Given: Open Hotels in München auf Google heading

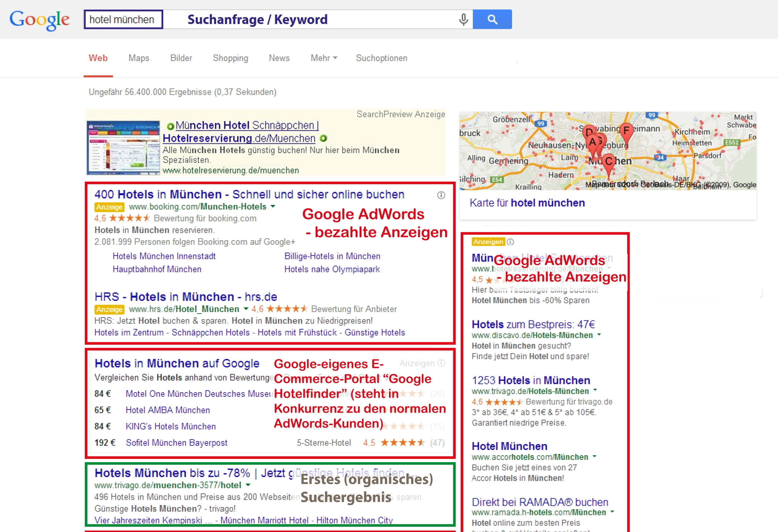Looking at the screenshot, I should [177, 364].
